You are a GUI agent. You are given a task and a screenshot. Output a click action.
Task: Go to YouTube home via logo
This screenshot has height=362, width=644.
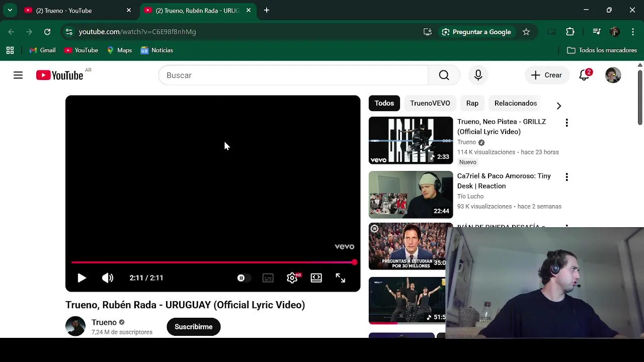click(59, 75)
